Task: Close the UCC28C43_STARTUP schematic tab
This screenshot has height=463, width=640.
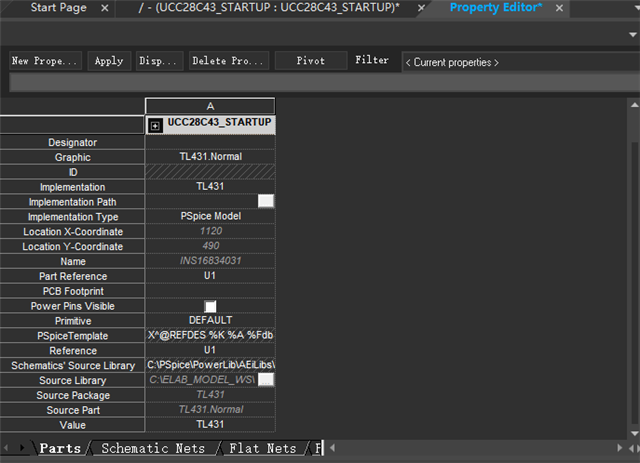Action: (x=421, y=8)
